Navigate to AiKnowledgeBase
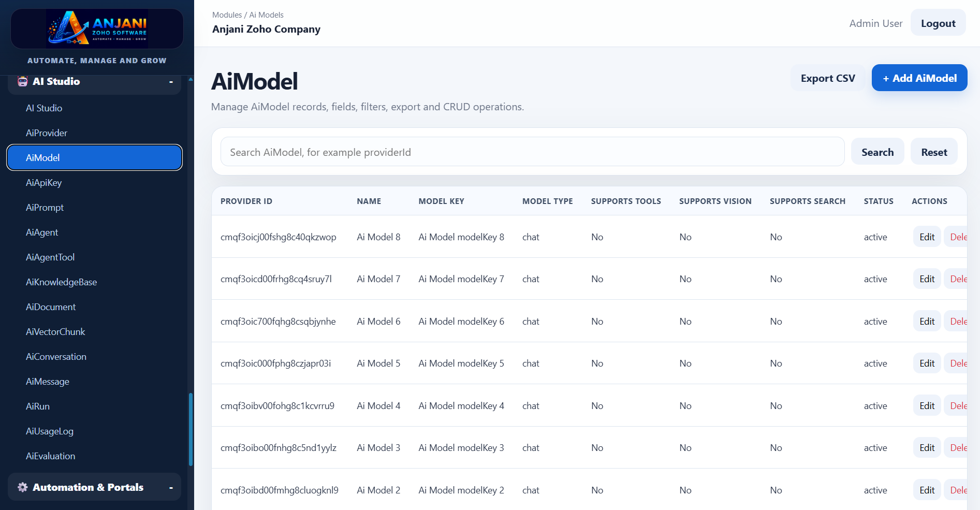The image size is (980, 510). point(62,282)
